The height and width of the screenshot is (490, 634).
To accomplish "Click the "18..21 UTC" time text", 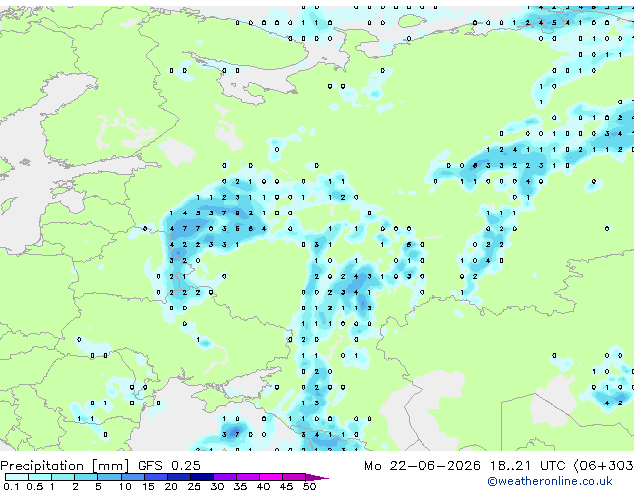I will (x=527, y=466).
